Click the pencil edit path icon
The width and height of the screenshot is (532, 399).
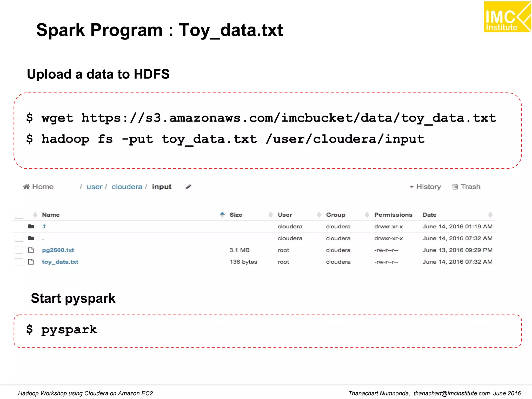click(x=188, y=187)
